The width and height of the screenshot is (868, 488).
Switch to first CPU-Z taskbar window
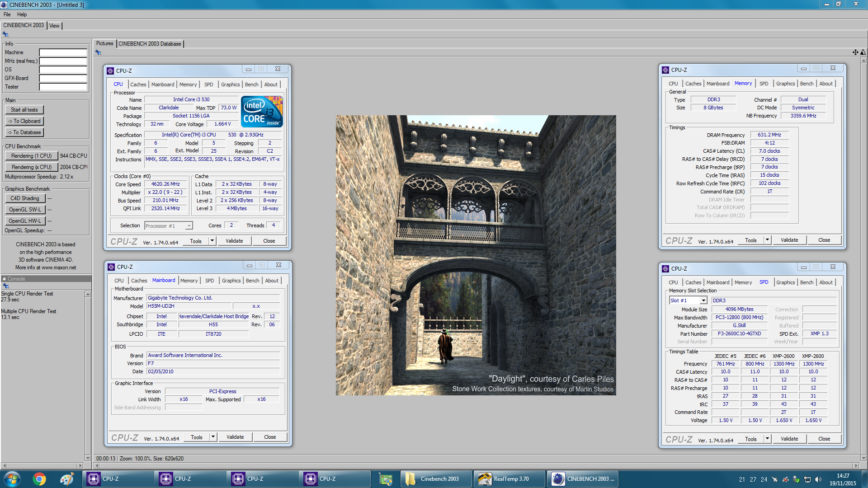pos(118,479)
